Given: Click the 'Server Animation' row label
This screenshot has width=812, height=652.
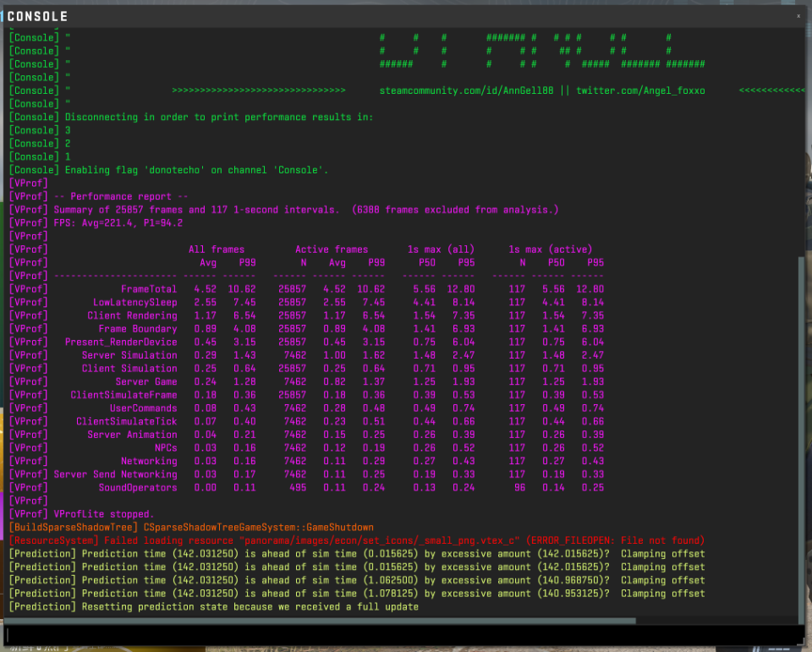Looking at the screenshot, I should (x=132, y=435).
